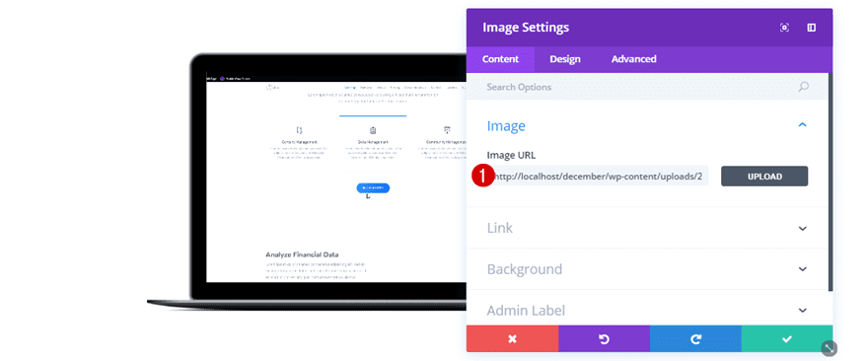Click the Upload button

click(x=764, y=177)
